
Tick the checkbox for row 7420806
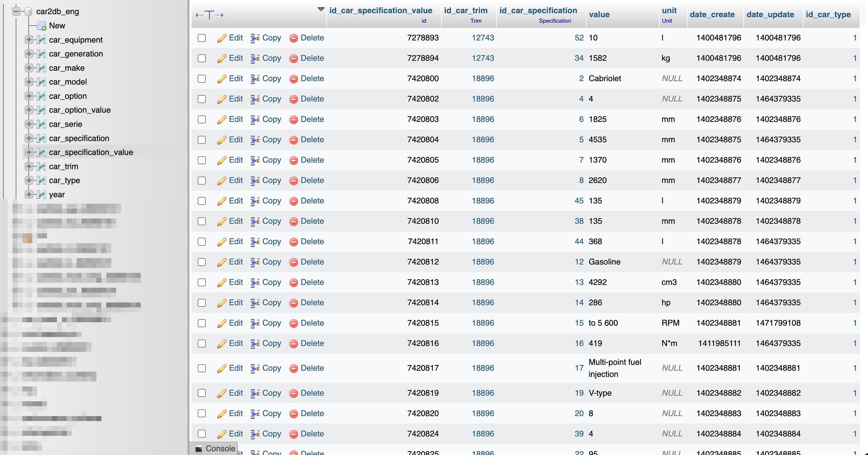pos(201,181)
